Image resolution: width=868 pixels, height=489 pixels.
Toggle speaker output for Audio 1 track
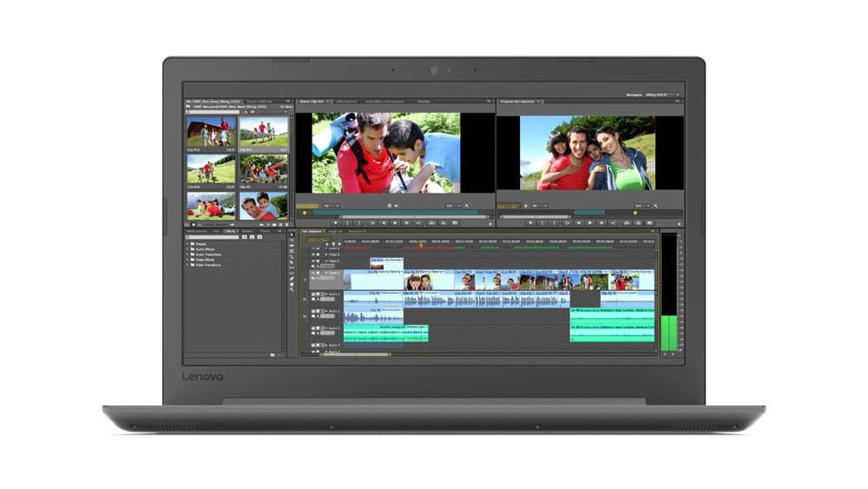click(315, 295)
